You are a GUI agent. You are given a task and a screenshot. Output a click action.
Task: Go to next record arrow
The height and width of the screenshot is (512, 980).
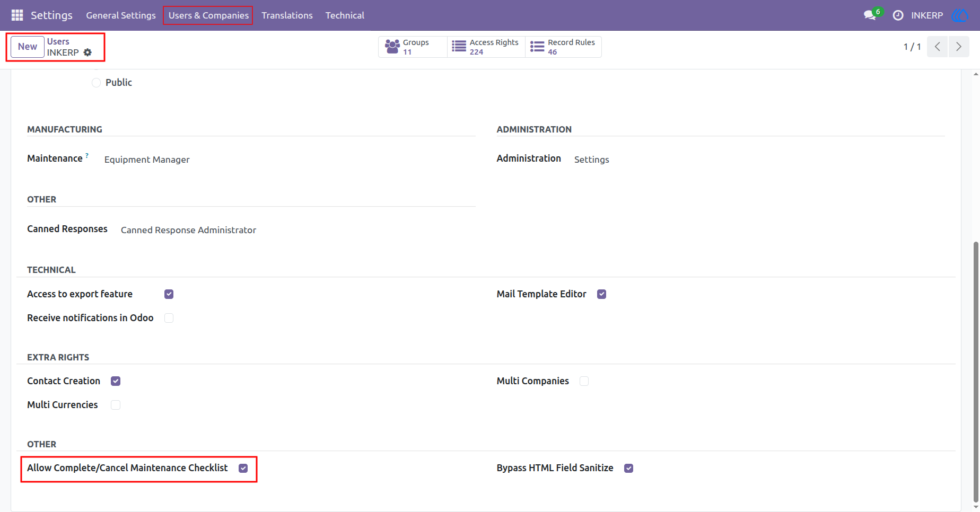point(959,47)
